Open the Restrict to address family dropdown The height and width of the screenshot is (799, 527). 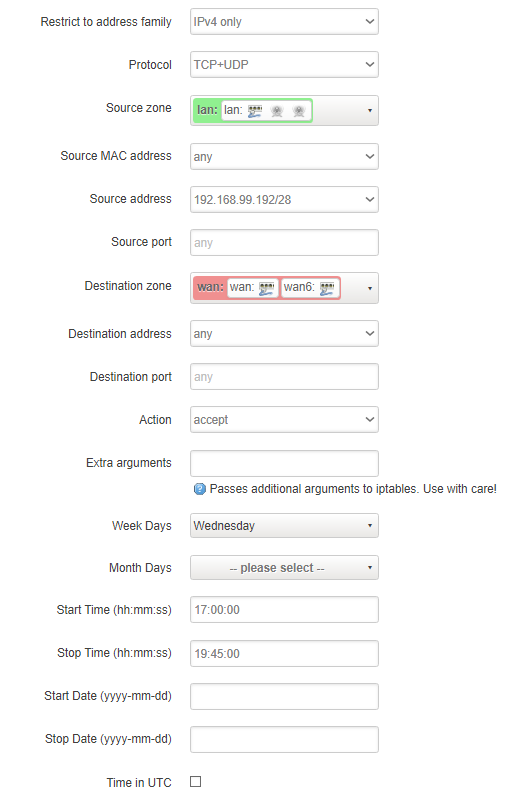[x=284, y=21]
